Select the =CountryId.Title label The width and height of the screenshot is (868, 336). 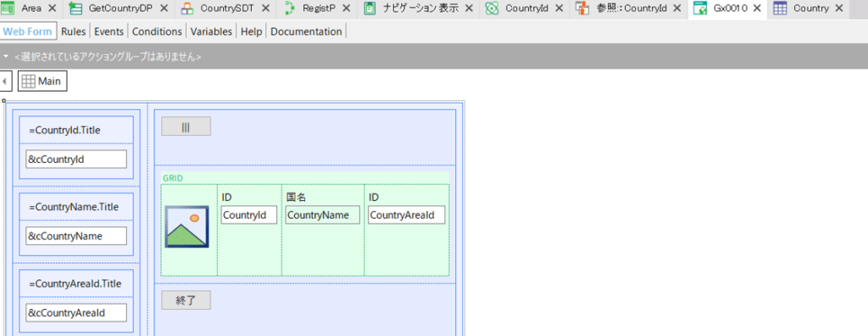pos(64,131)
